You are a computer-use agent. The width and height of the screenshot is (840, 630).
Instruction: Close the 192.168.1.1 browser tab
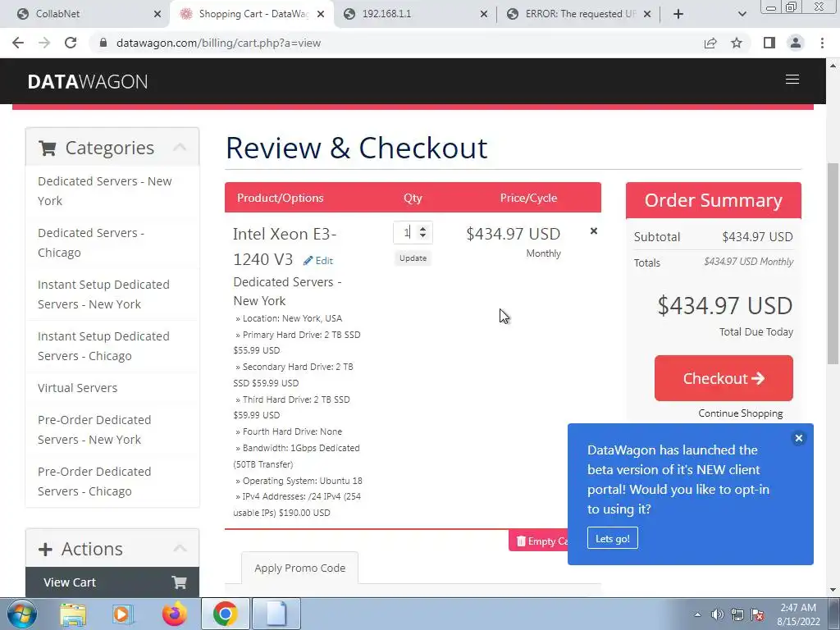[484, 14]
